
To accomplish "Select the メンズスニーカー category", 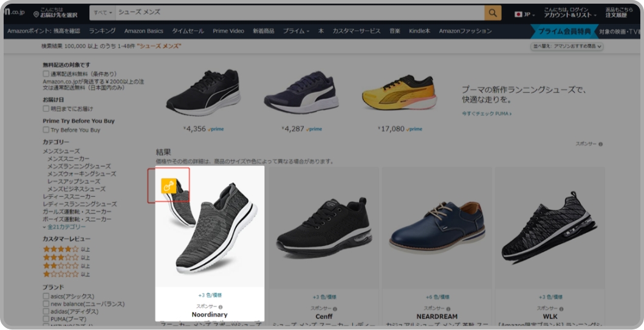I will [68, 159].
